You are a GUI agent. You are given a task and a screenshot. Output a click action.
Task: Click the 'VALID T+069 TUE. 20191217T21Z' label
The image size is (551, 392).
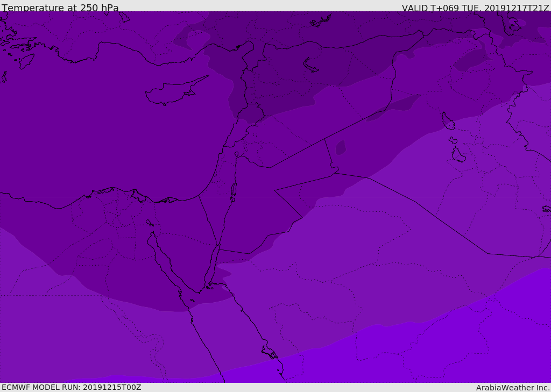476,8
